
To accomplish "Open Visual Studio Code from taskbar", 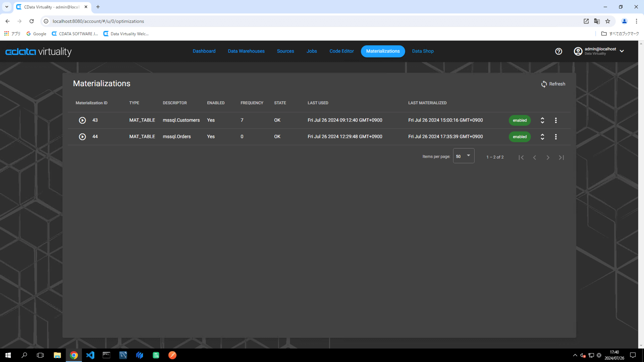I will pyautogui.click(x=90, y=355).
